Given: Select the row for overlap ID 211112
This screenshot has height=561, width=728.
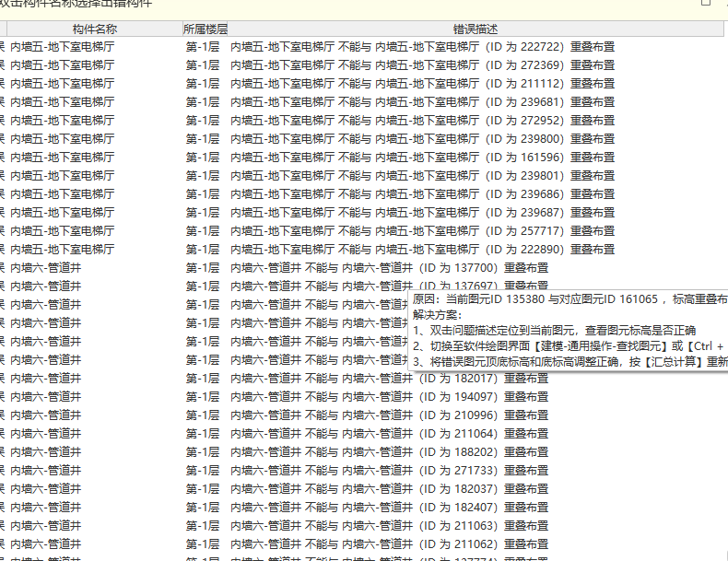Looking at the screenshot, I should coord(362,84).
